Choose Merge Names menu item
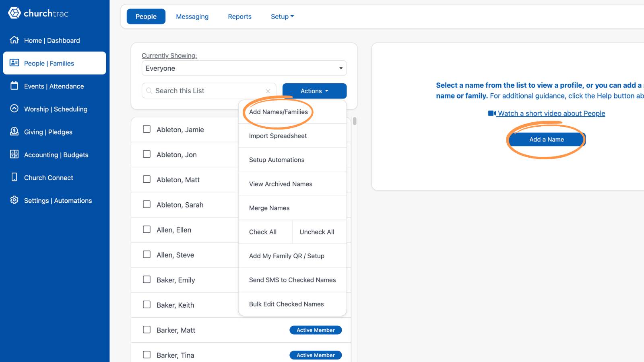This screenshot has width=644, height=362. 293,208
